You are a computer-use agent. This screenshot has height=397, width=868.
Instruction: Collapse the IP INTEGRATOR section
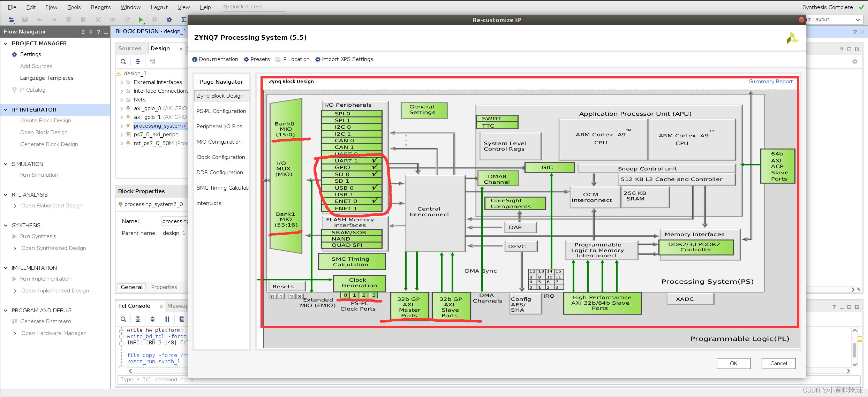click(6, 109)
